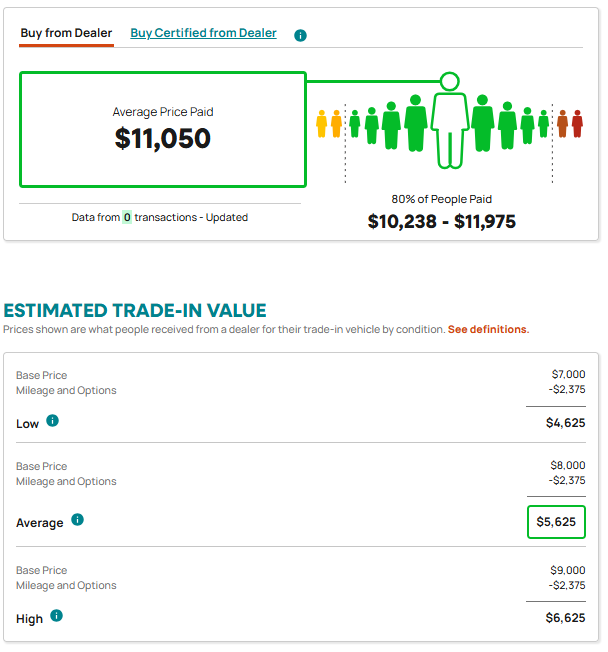Select the Buy from Dealer tab

(66, 33)
